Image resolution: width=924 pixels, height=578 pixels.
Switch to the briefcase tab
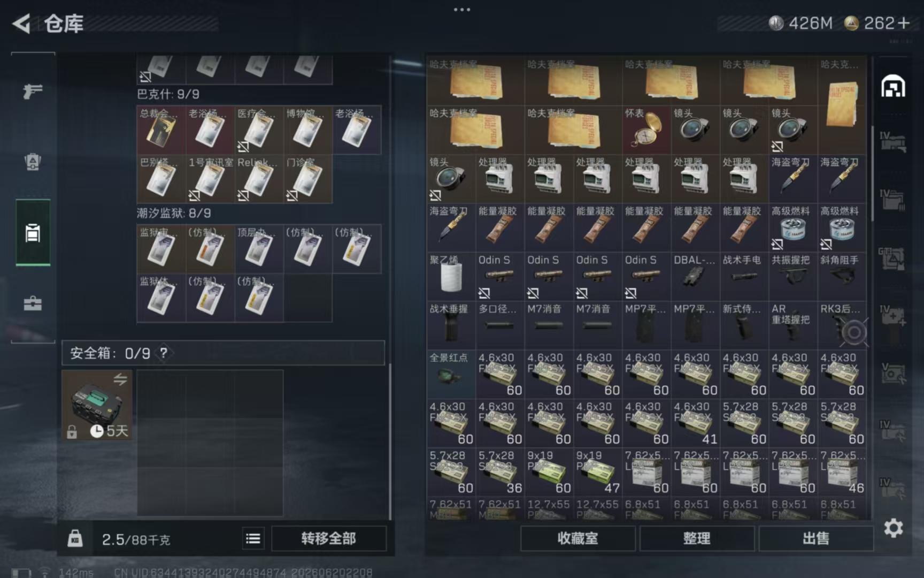pyautogui.click(x=33, y=303)
